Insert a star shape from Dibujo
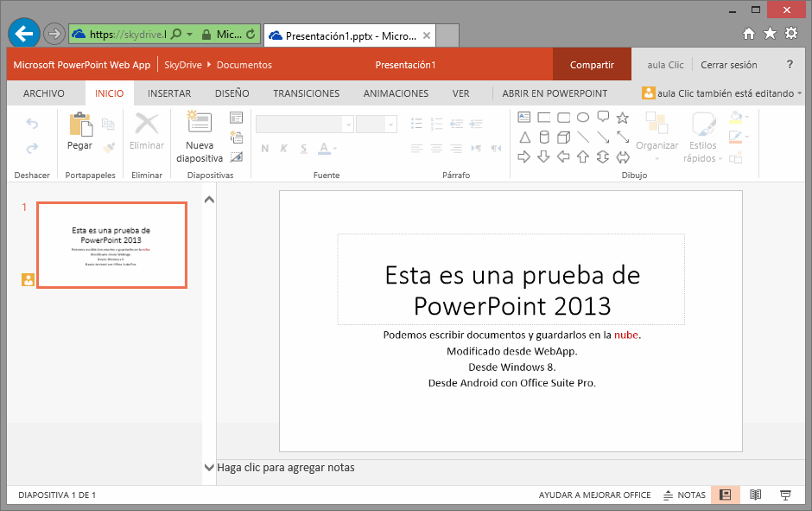Image resolution: width=812 pixels, height=511 pixels. click(x=623, y=116)
